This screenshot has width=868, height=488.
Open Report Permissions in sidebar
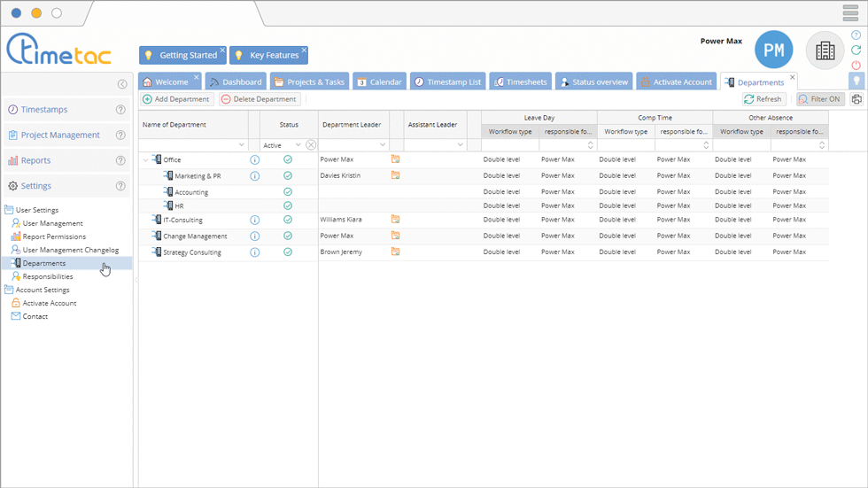coord(54,236)
